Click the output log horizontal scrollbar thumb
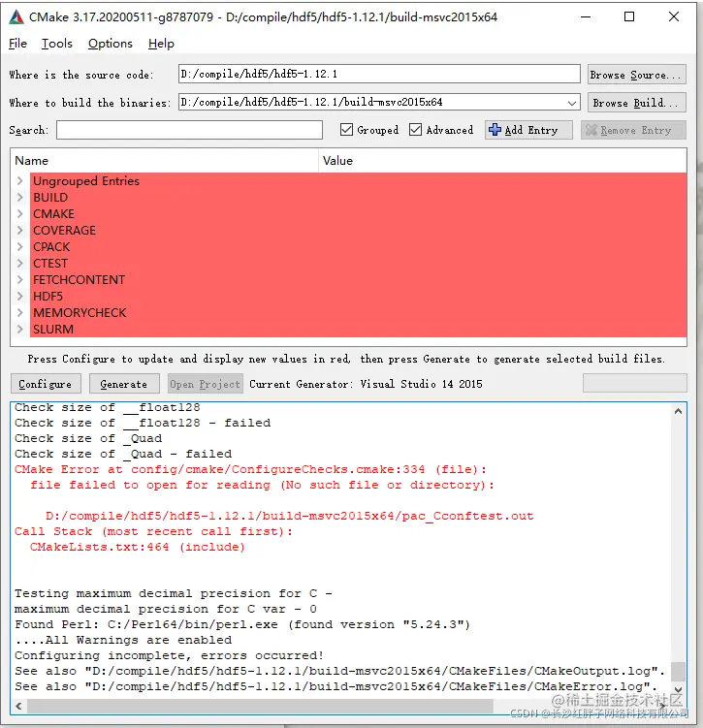 coord(260,706)
